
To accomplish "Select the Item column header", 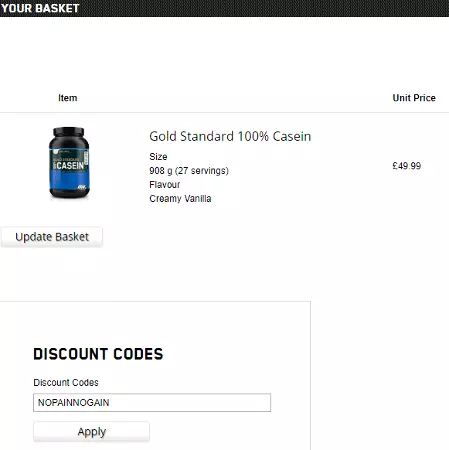I will coord(68,98).
